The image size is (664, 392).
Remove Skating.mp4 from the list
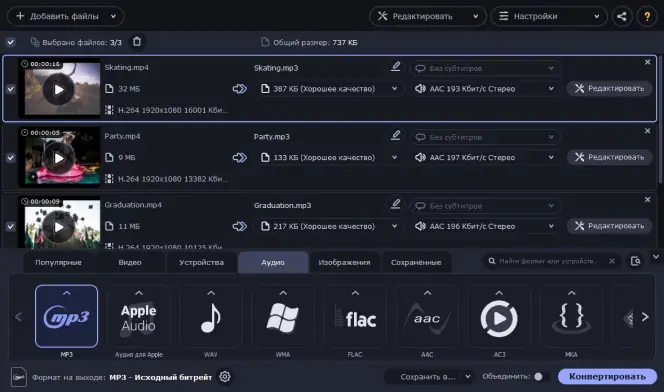[647, 62]
